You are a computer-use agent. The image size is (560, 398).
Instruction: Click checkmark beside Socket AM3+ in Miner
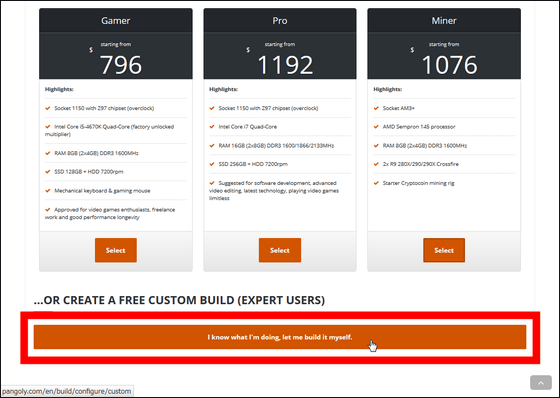pos(376,108)
